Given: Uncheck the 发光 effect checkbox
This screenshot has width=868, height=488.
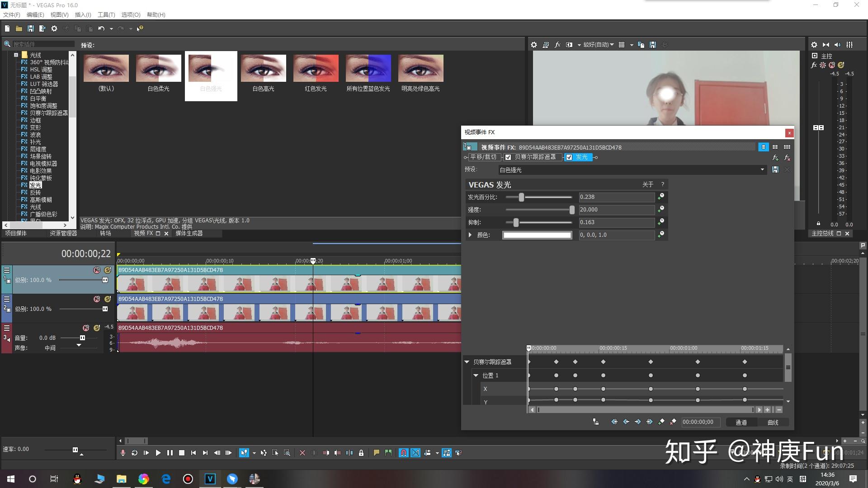Looking at the screenshot, I should coord(569,157).
